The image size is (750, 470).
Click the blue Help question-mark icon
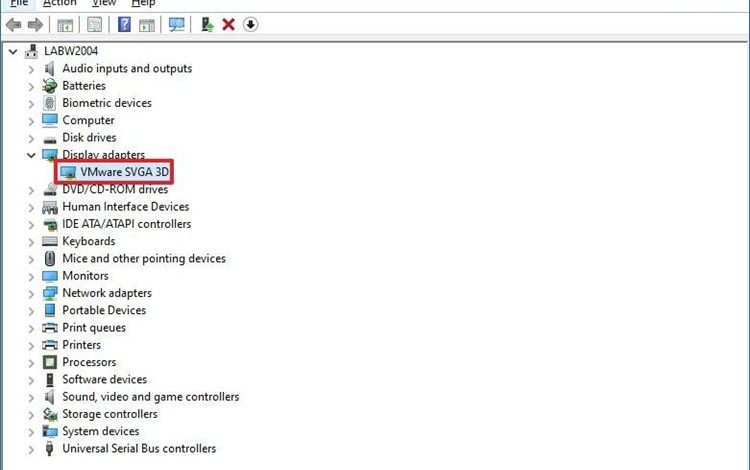(x=124, y=24)
